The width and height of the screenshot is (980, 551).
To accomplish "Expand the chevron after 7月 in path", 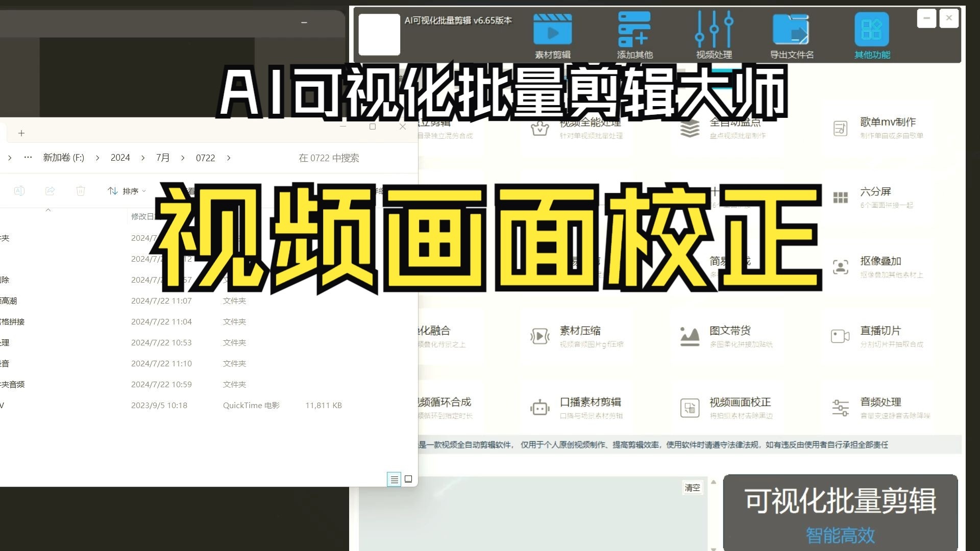I will pyautogui.click(x=183, y=158).
